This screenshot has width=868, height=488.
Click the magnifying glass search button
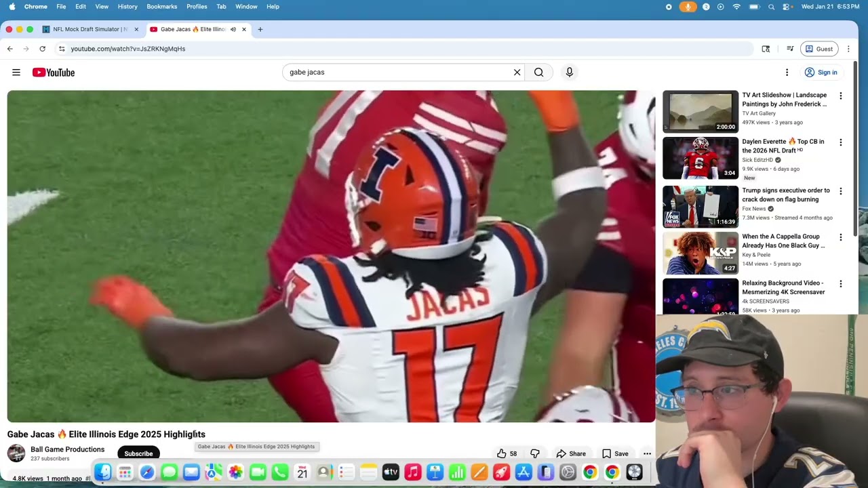[538, 72]
